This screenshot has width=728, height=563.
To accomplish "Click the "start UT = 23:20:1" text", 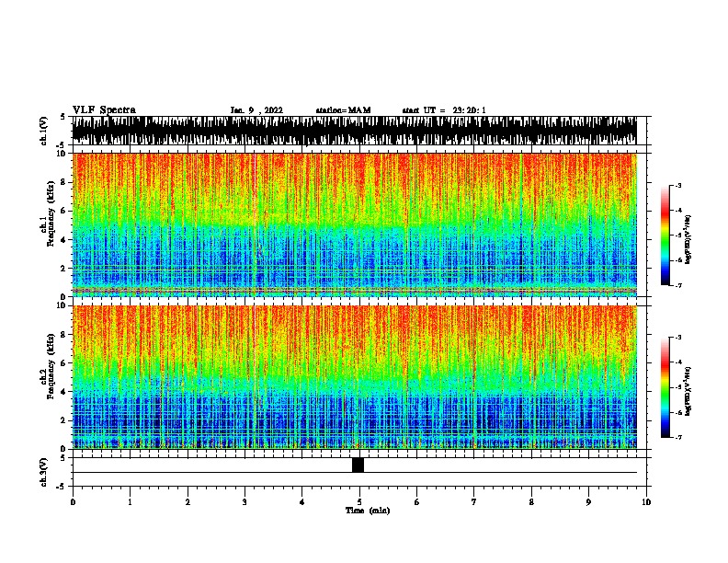I will [444, 110].
